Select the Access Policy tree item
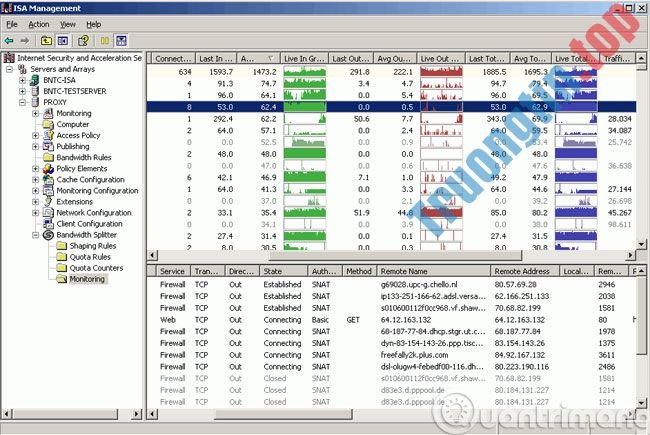650x435 pixels. tap(78, 135)
